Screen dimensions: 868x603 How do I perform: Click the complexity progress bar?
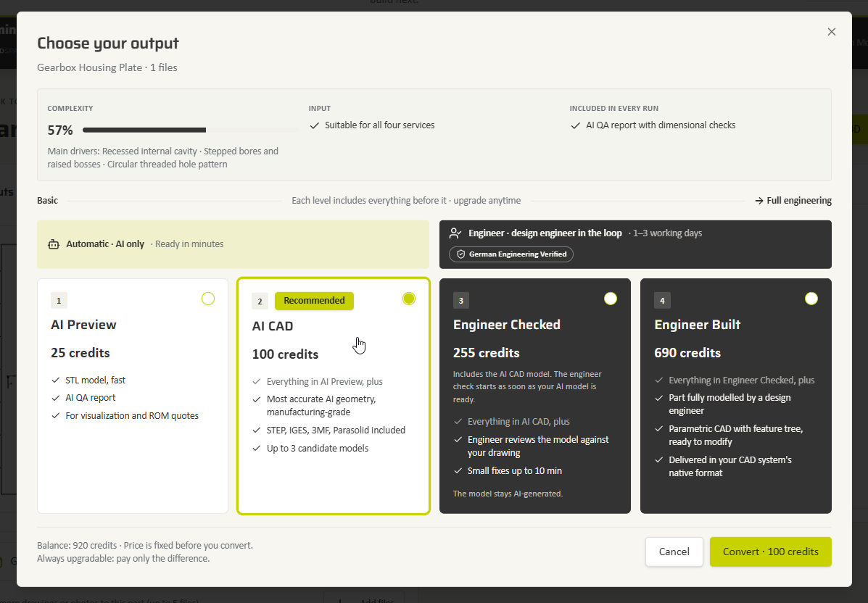(x=190, y=130)
